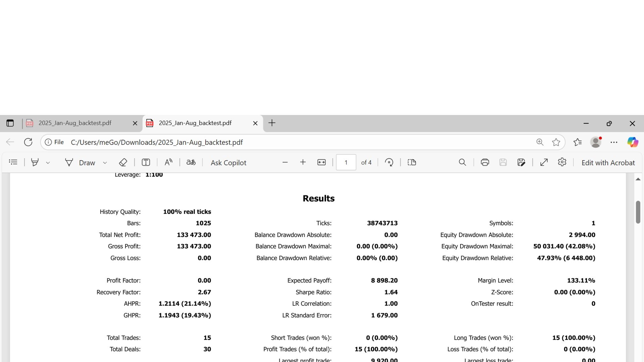Expand the Highlight color dropdown
This screenshot has width=644, height=362.
coord(48,163)
